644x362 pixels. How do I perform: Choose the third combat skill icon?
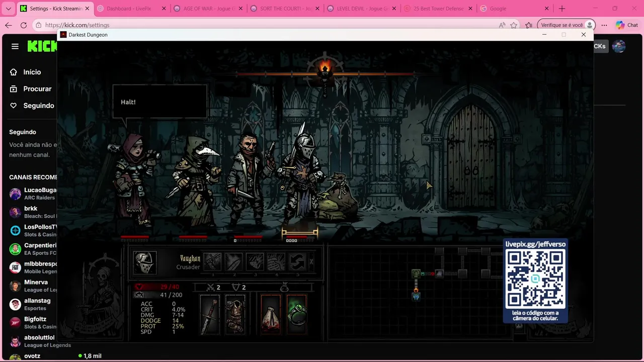click(x=255, y=261)
